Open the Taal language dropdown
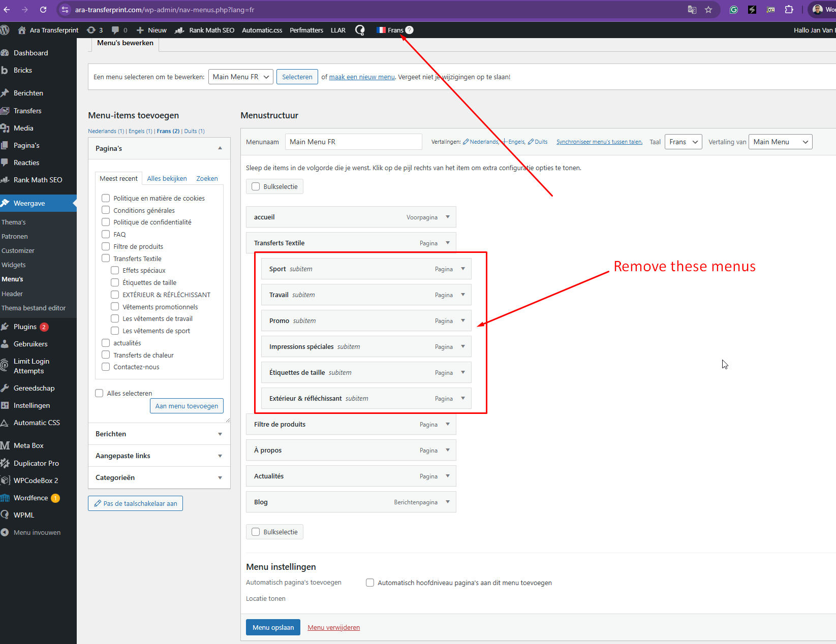The image size is (836, 644). [683, 142]
